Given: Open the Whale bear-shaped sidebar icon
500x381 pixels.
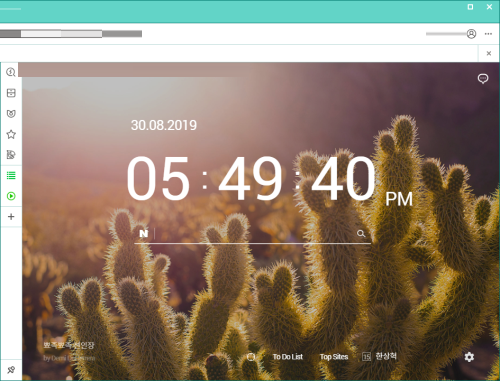Looking at the screenshot, I should (11, 114).
